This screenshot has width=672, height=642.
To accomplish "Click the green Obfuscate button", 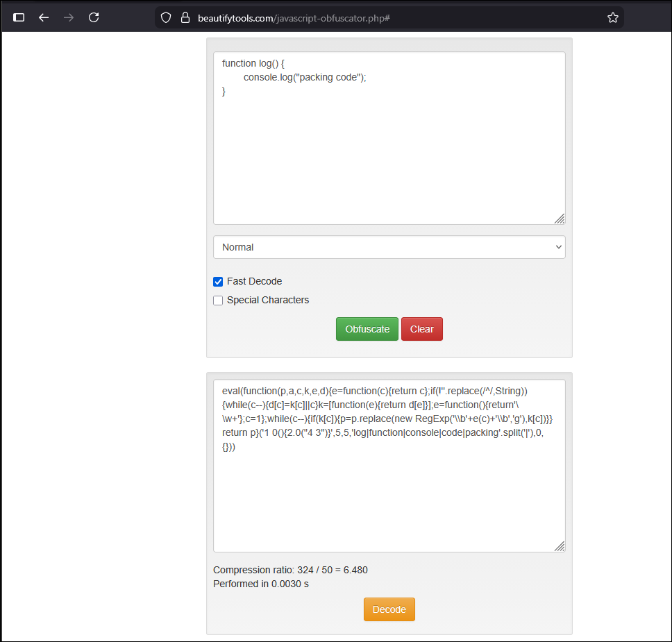I will point(367,329).
